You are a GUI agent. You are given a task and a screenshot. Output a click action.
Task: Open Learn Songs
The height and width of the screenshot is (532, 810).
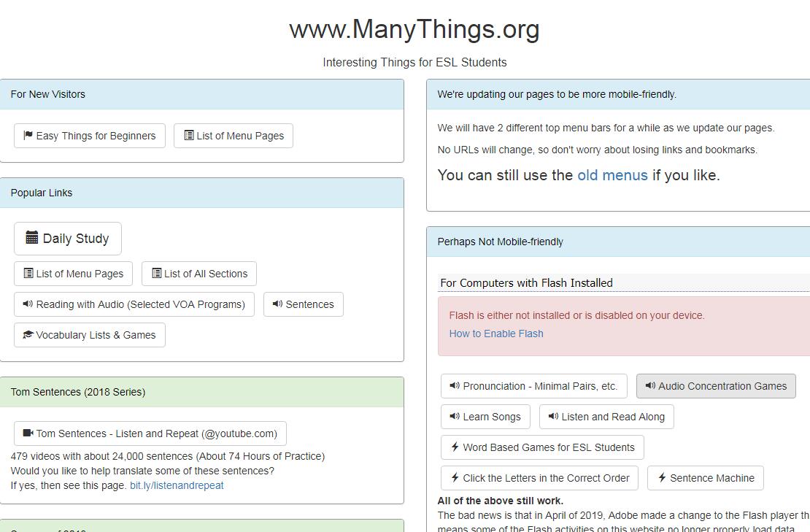click(x=485, y=417)
